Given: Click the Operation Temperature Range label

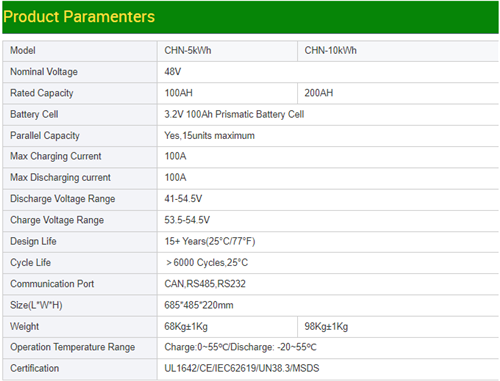Looking at the screenshot, I should point(72,347).
